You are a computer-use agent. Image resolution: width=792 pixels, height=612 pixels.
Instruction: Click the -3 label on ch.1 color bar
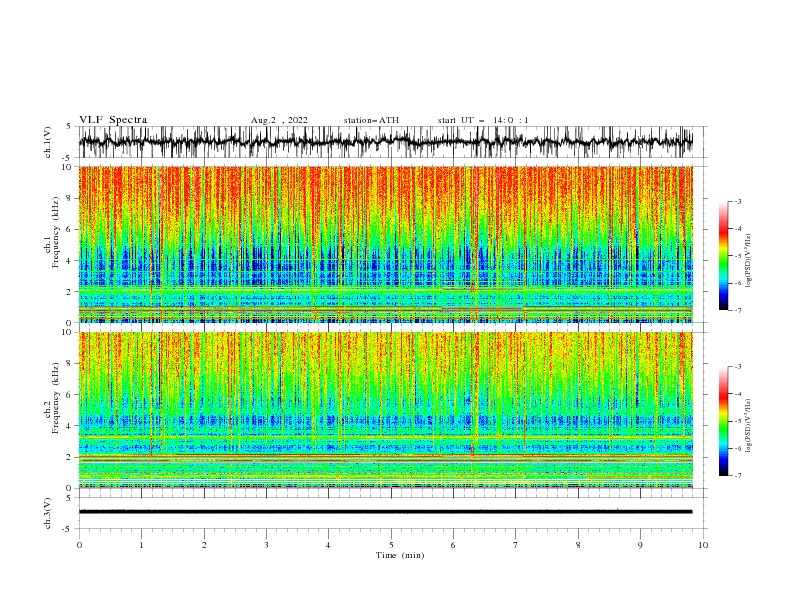coord(737,201)
